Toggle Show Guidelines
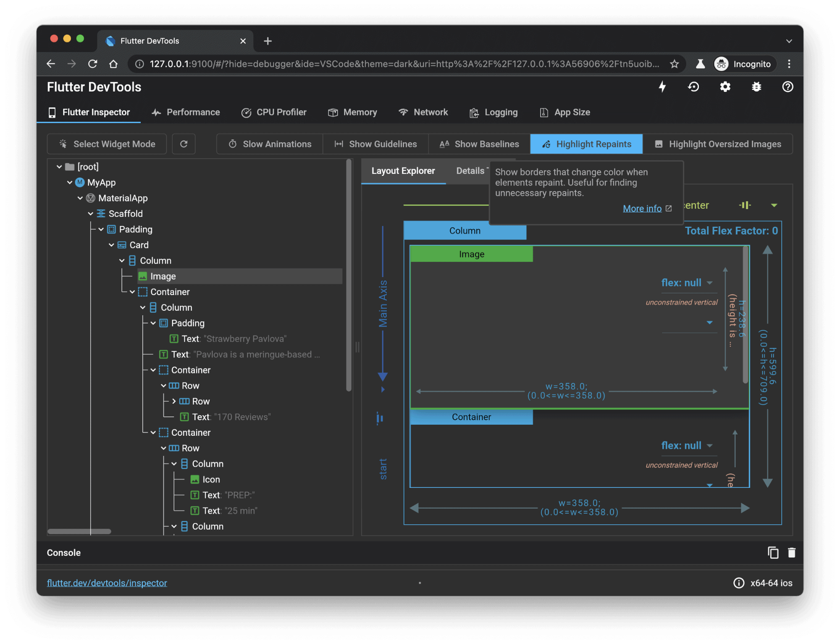This screenshot has width=840, height=644. (375, 144)
